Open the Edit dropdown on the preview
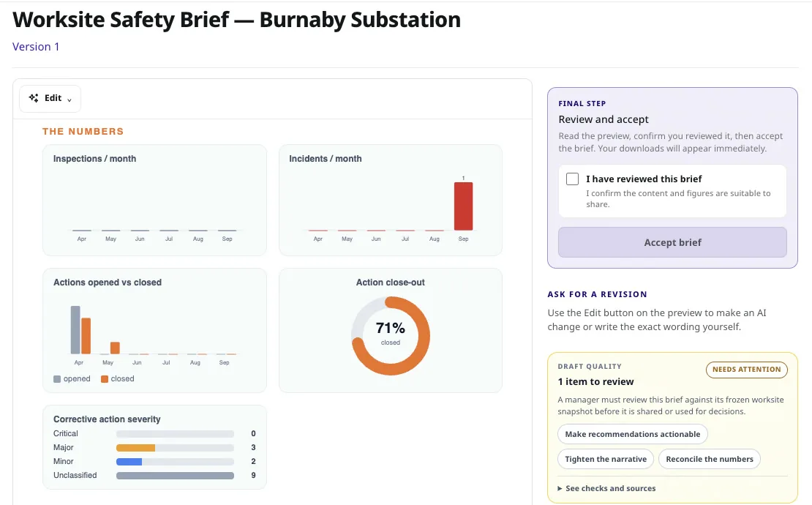812x505 pixels. coord(50,98)
